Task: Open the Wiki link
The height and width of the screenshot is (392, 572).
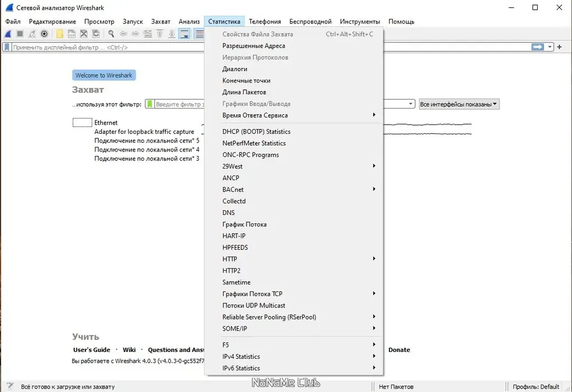Action: tap(129, 350)
